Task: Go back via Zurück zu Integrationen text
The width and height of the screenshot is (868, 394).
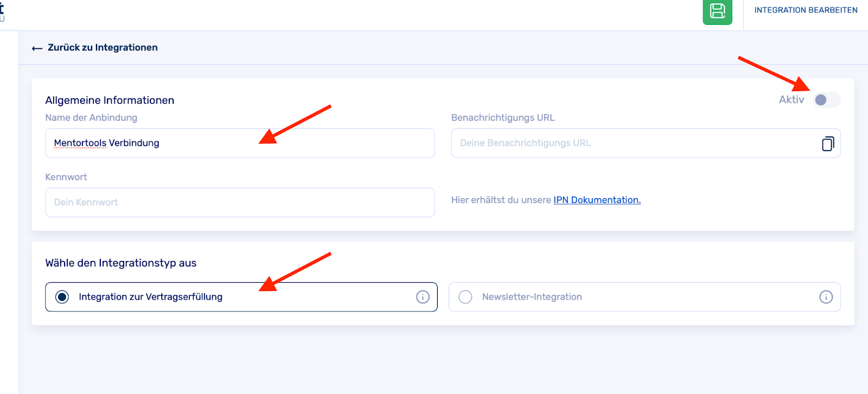Action: point(103,48)
